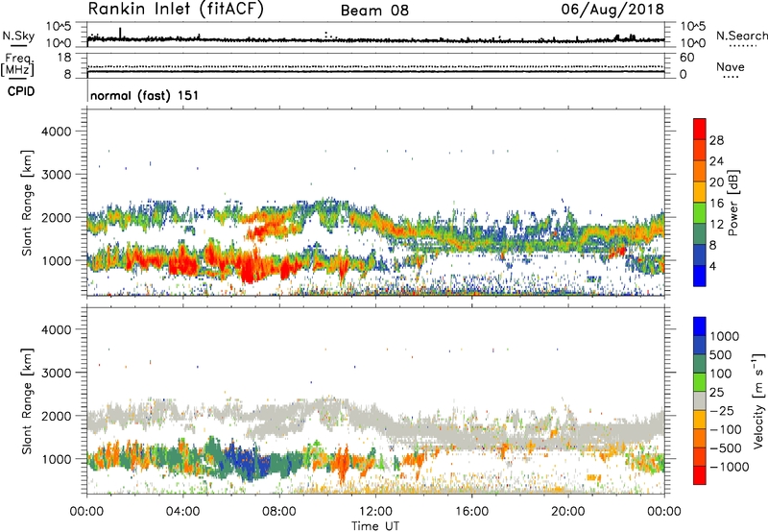Pick the yellow 16–20 segment of Power colorbar
The image size is (768, 532).
pos(700,192)
